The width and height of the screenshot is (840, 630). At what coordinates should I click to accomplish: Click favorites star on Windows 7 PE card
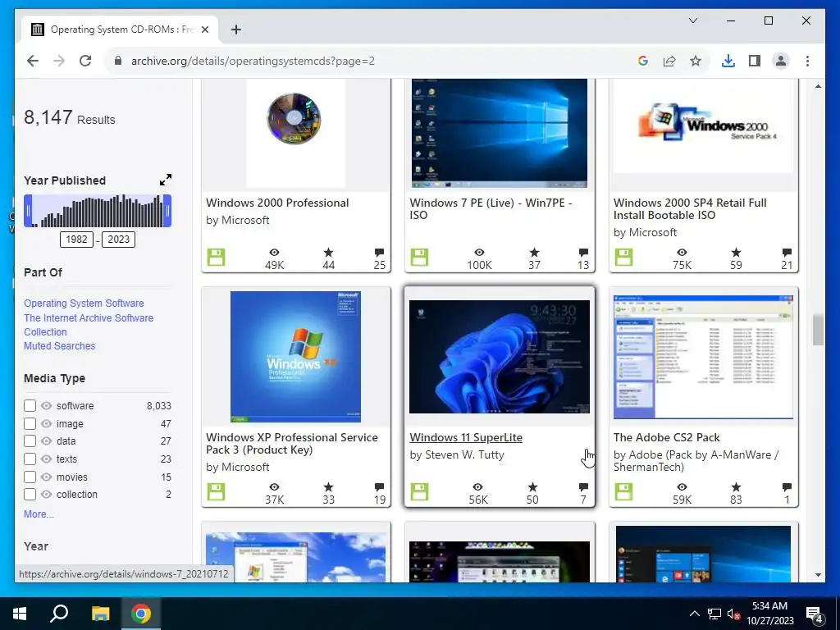click(x=534, y=253)
